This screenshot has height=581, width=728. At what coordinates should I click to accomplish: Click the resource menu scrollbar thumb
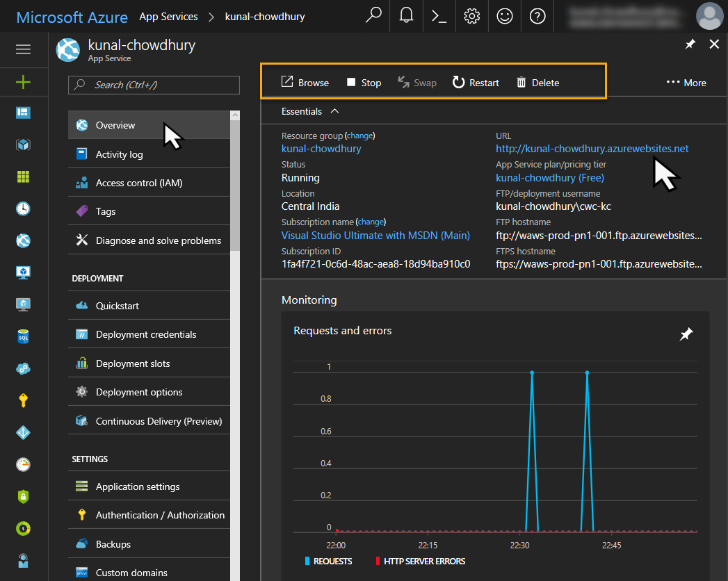[235, 186]
